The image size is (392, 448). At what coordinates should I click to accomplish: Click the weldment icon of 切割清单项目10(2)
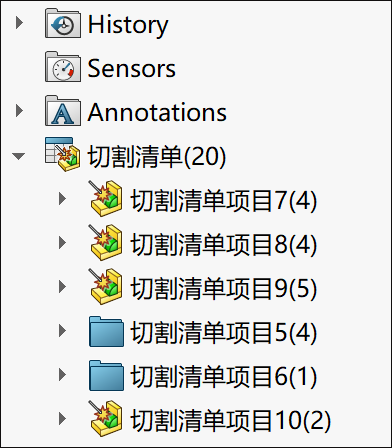coord(105,418)
